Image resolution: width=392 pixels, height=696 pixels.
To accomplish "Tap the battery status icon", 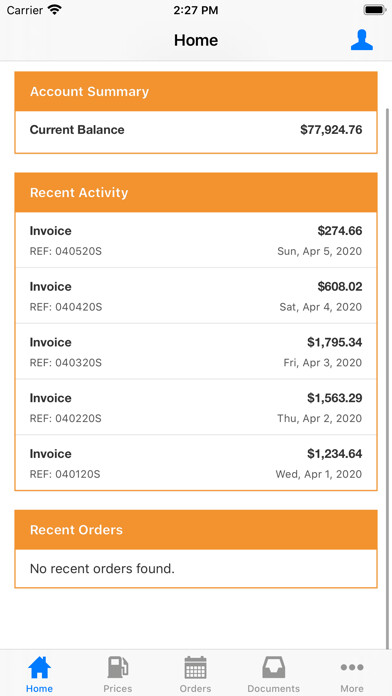I will (x=375, y=10).
